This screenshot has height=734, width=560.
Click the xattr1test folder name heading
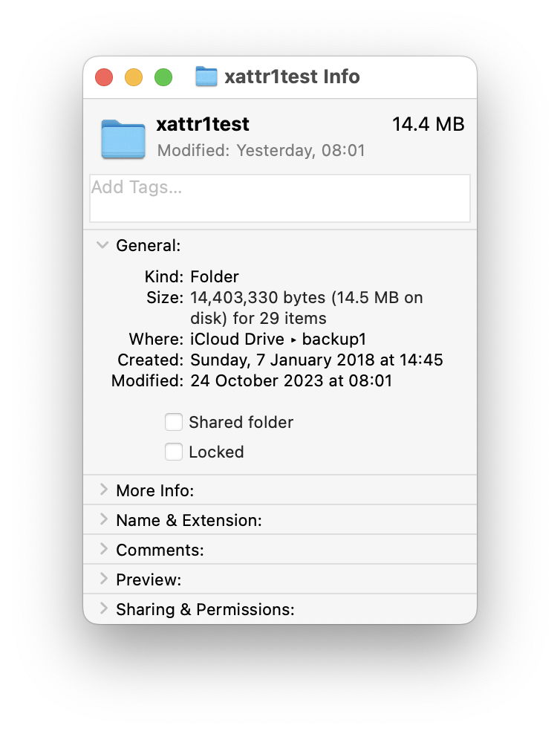click(203, 125)
